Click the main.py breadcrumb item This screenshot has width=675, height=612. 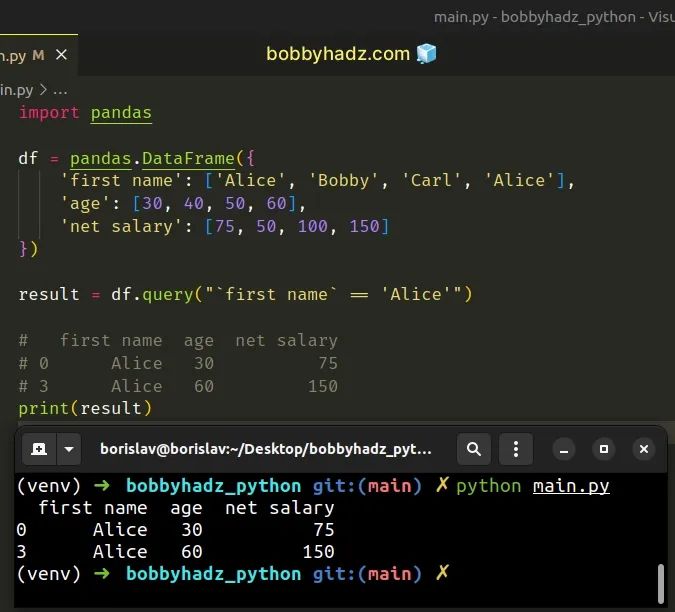click(17, 90)
